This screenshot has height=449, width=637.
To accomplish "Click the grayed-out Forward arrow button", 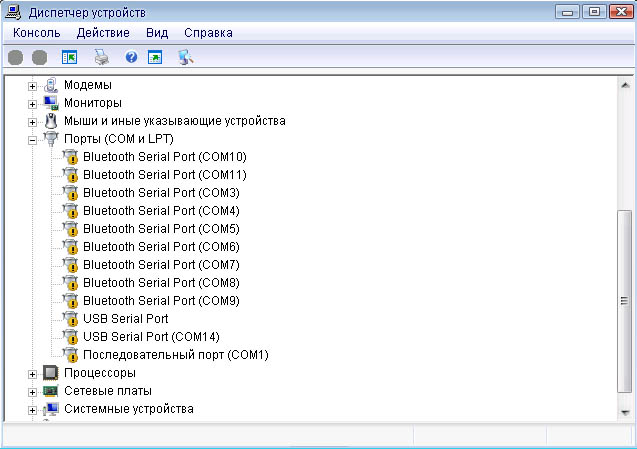I will [x=39, y=58].
